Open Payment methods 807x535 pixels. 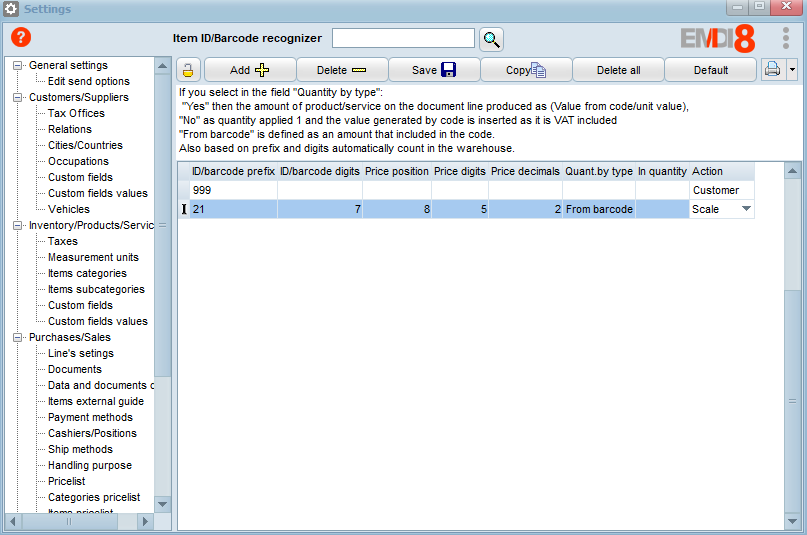(90, 417)
